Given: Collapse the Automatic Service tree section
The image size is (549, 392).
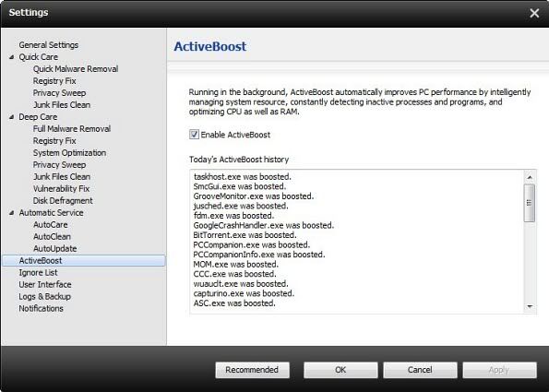Looking at the screenshot, I should pos(12,212).
